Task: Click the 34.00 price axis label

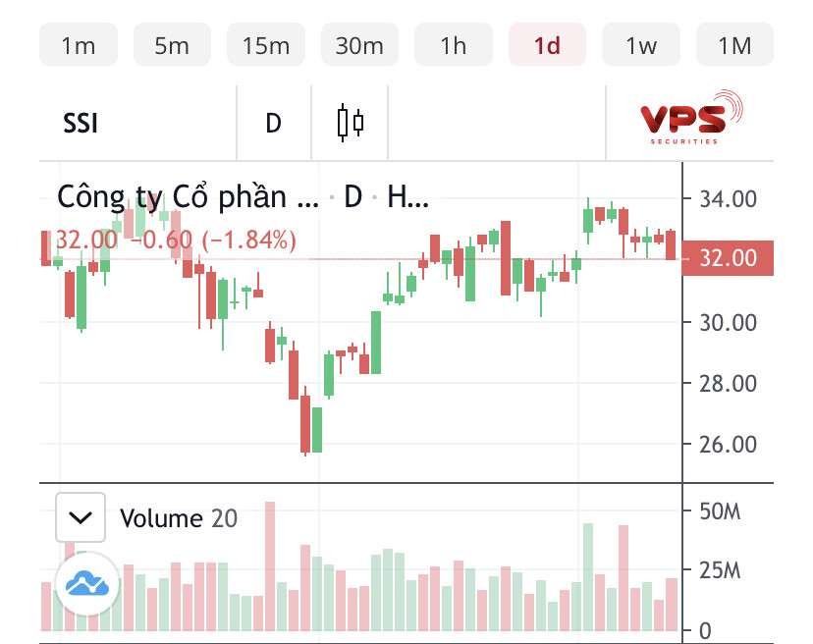Action: [x=729, y=199]
